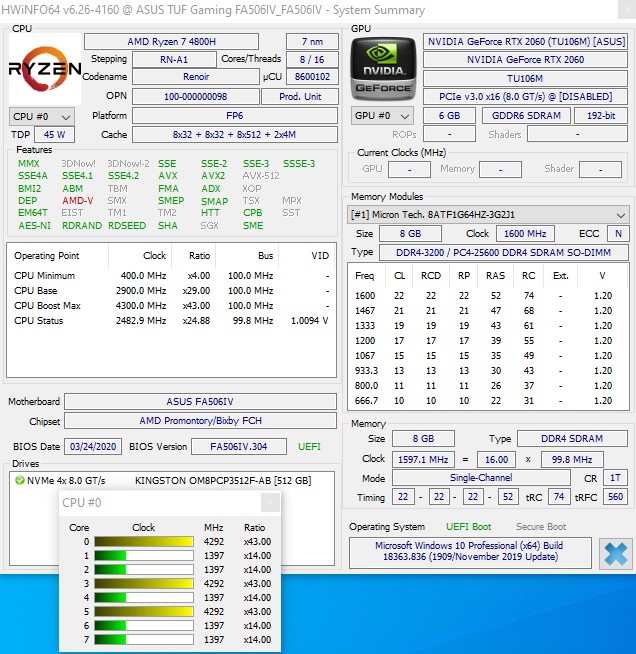Click the Prod. Unit field
Image resolution: width=636 pixels, height=654 pixels.
click(300, 96)
